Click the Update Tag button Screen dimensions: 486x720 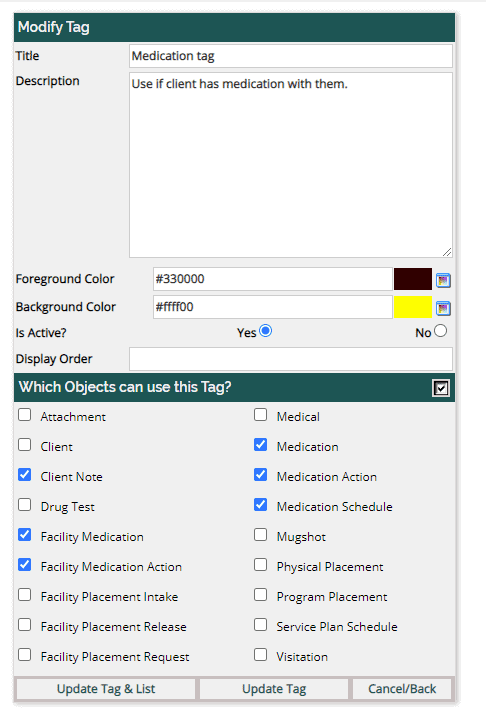pyautogui.click(x=274, y=689)
